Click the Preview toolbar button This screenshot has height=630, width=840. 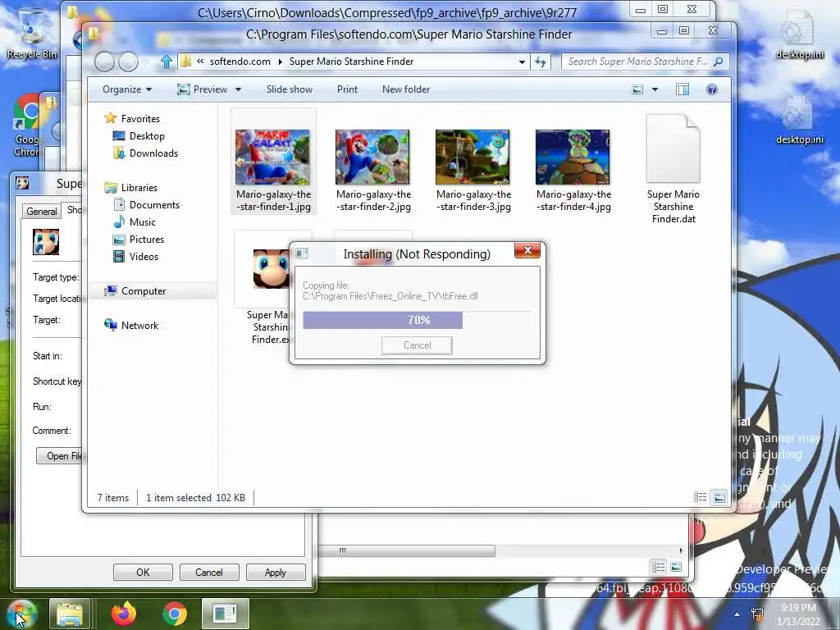tap(203, 89)
